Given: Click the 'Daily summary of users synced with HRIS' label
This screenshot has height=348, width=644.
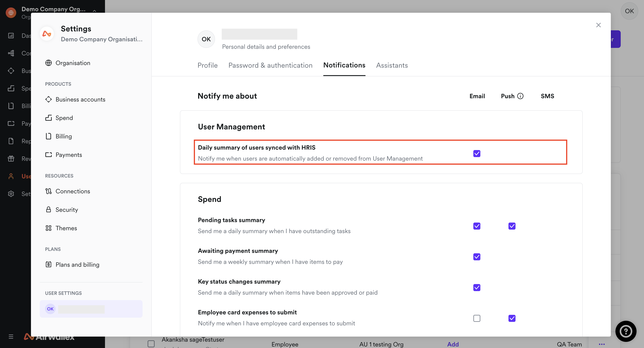Looking at the screenshot, I should [257, 147].
